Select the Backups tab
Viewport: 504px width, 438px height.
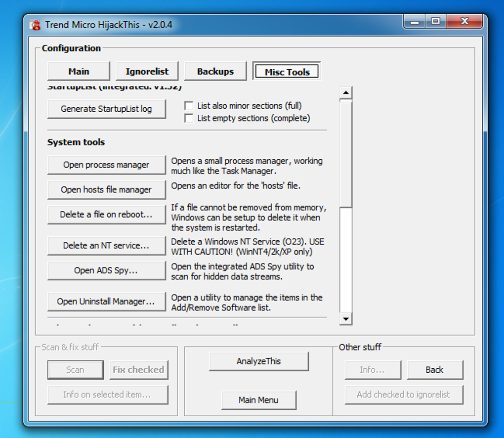(x=215, y=71)
